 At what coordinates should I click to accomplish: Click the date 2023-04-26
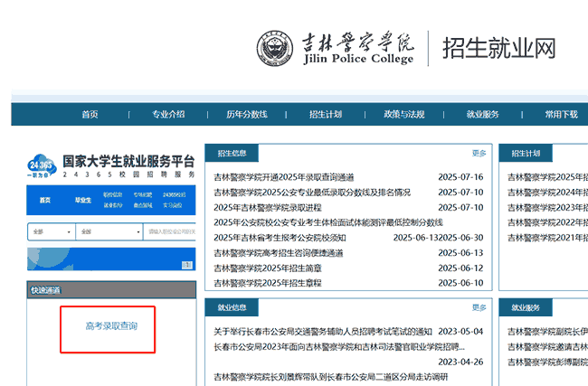[x=460, y=362]
